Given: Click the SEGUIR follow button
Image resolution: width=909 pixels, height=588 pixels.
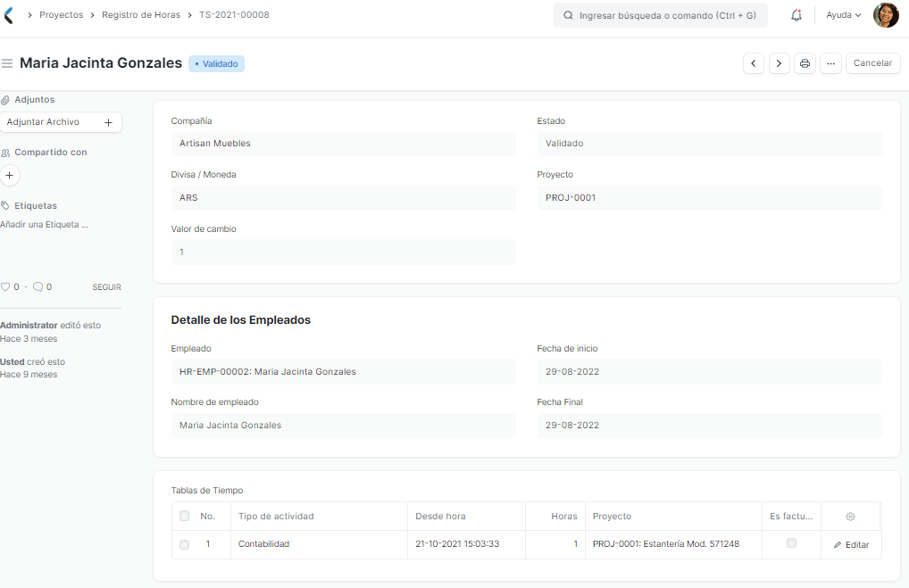Looking at the screenshot, I should tap(106, 287).
